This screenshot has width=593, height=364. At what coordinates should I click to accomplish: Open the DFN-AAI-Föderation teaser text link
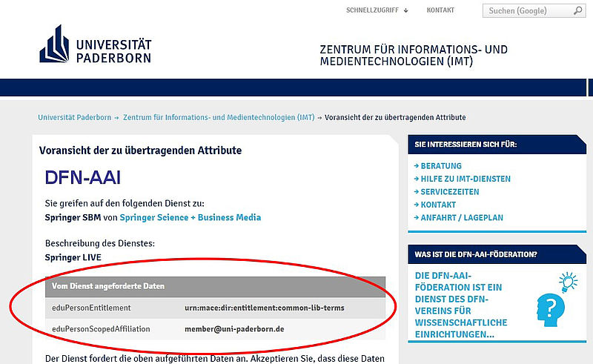461,305
